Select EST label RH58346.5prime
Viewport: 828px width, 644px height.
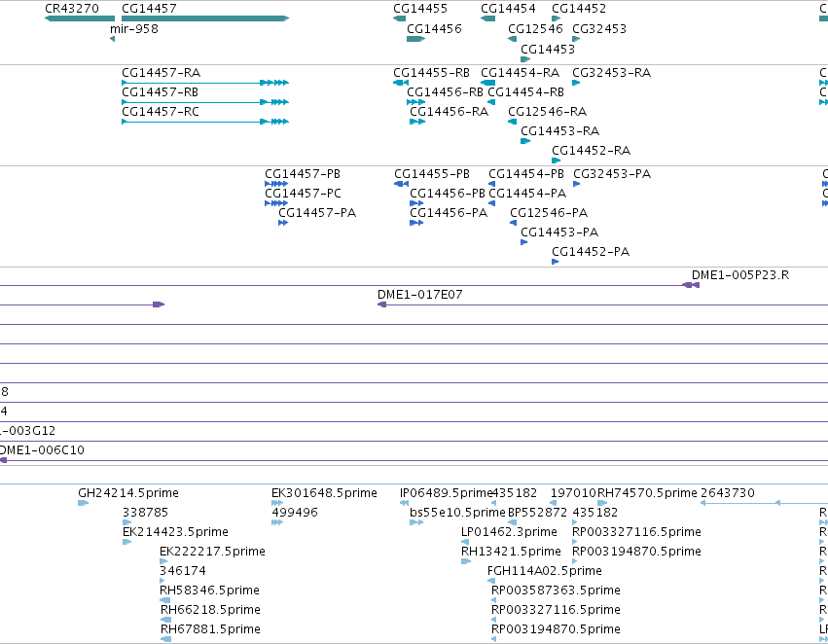(209, 591)
